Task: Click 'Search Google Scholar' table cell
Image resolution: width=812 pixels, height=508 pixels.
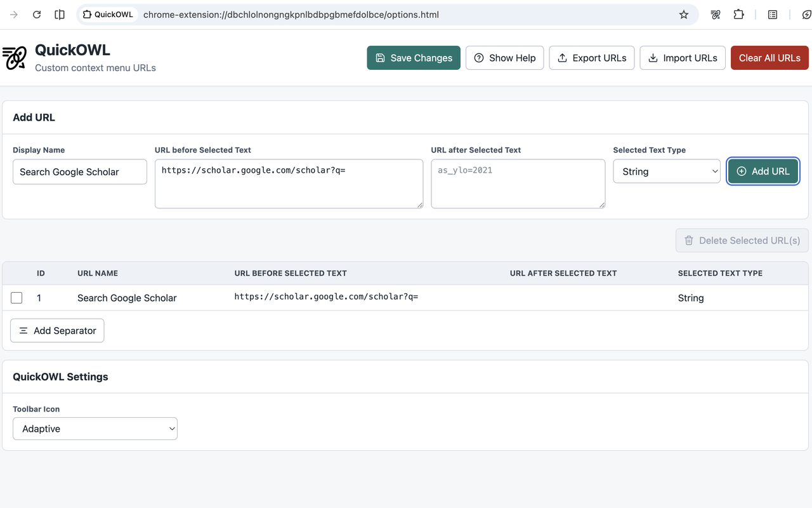Action: pos(127,298)
